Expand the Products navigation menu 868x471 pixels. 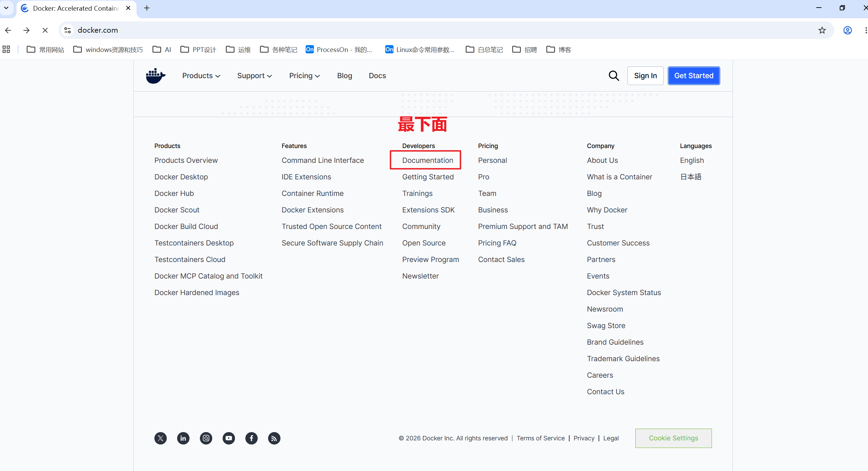click(x=201, y=76)
